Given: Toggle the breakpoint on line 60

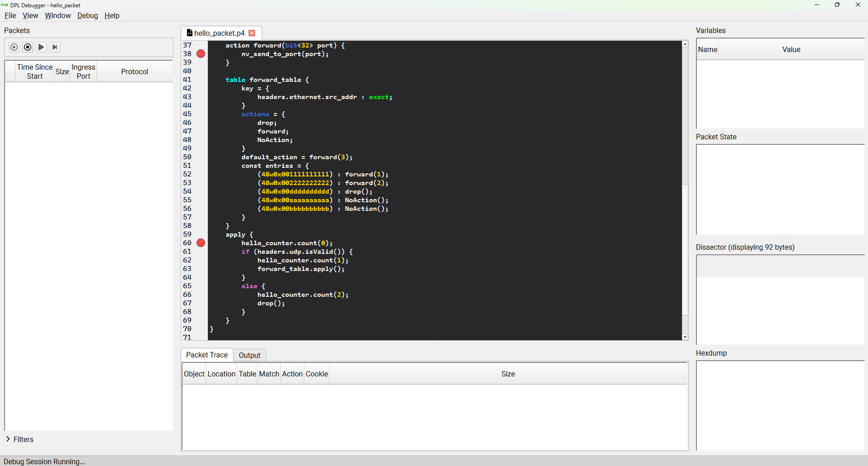Looking at the screenshot, I should [201, 243].
